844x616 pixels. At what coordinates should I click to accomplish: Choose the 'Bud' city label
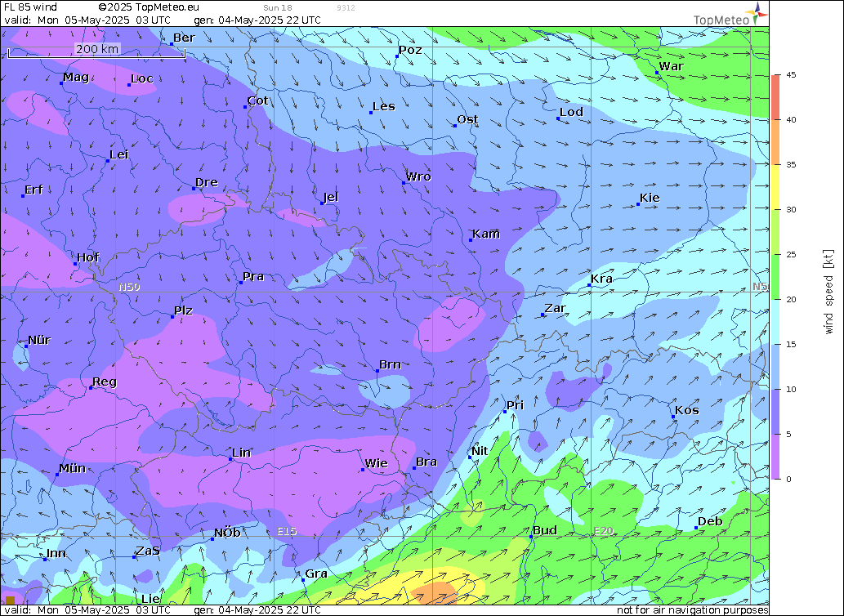[x=545, y=530]
